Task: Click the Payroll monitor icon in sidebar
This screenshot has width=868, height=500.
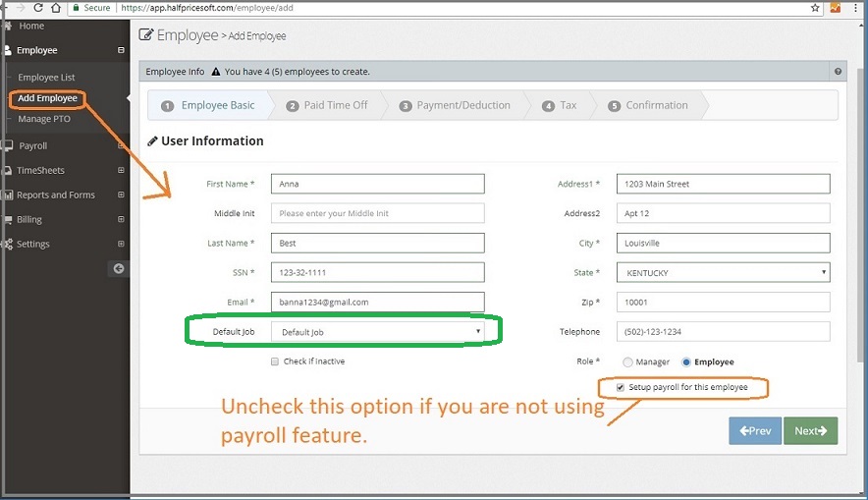Action: click(7, 145)
